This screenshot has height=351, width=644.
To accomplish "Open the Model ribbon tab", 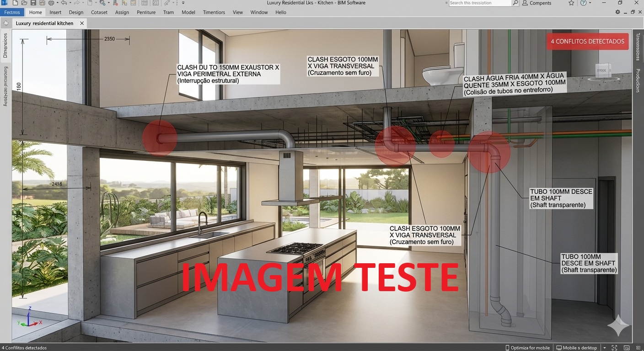I will [x=188, y=12].
